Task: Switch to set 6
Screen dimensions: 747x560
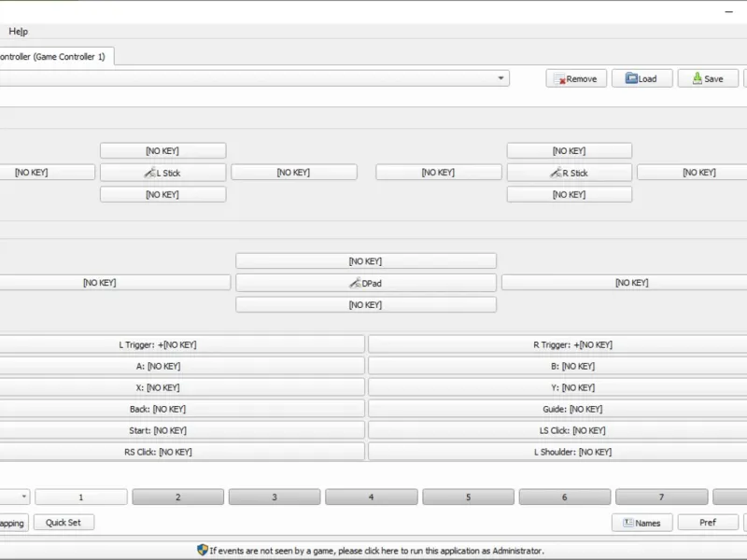Action: point(565,497)
